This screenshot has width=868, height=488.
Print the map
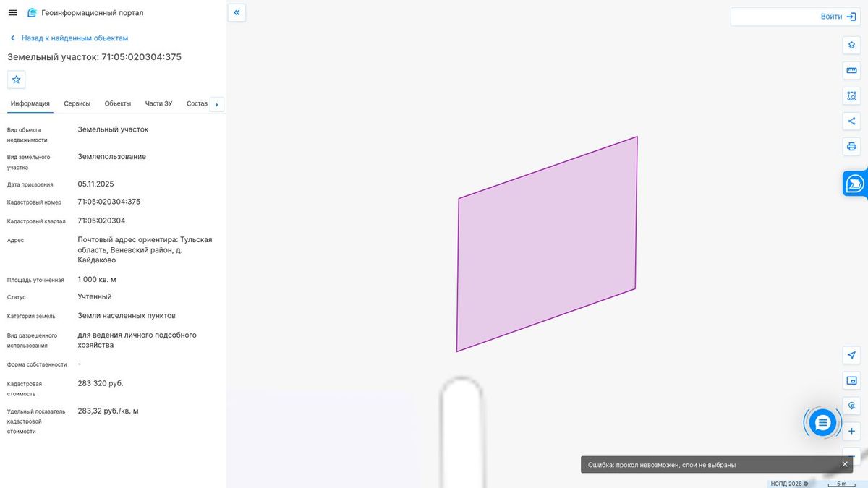851,146
